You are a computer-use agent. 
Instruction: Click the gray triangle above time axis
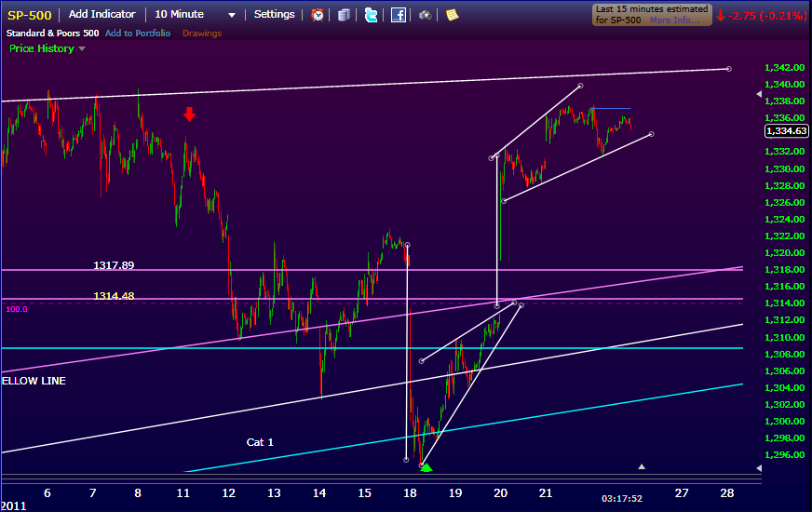(x=641, y=465)
